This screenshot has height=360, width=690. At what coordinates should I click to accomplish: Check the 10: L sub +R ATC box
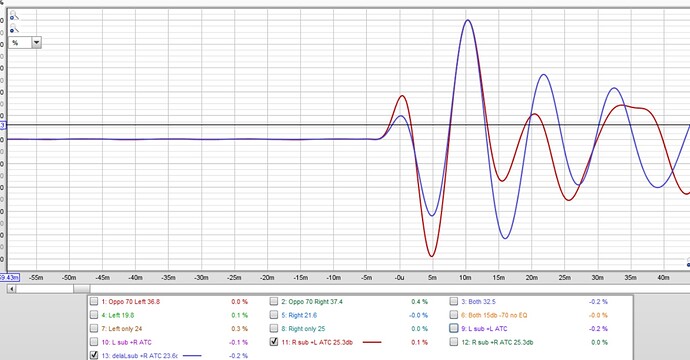click(94, 342)
